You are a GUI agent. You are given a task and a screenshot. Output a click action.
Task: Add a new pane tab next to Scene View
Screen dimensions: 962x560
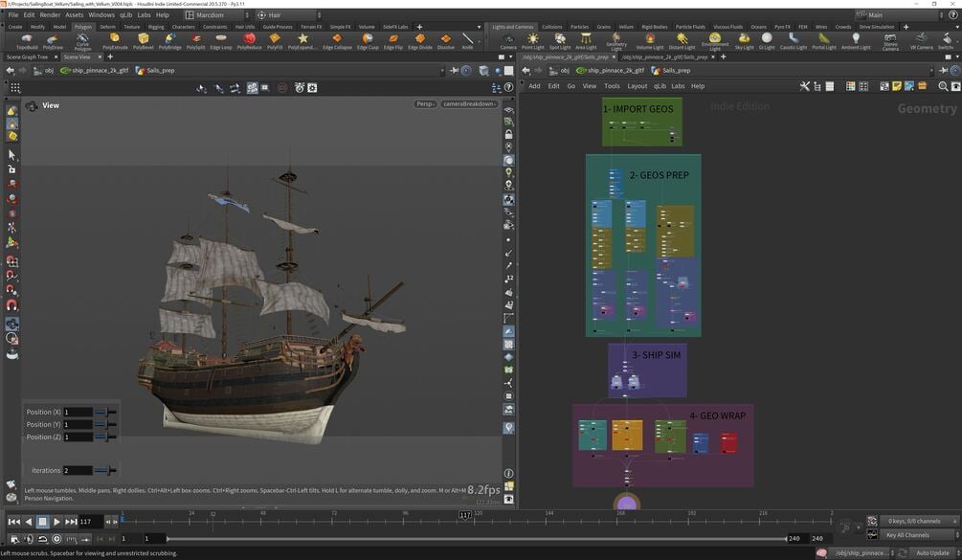(110, 57)
